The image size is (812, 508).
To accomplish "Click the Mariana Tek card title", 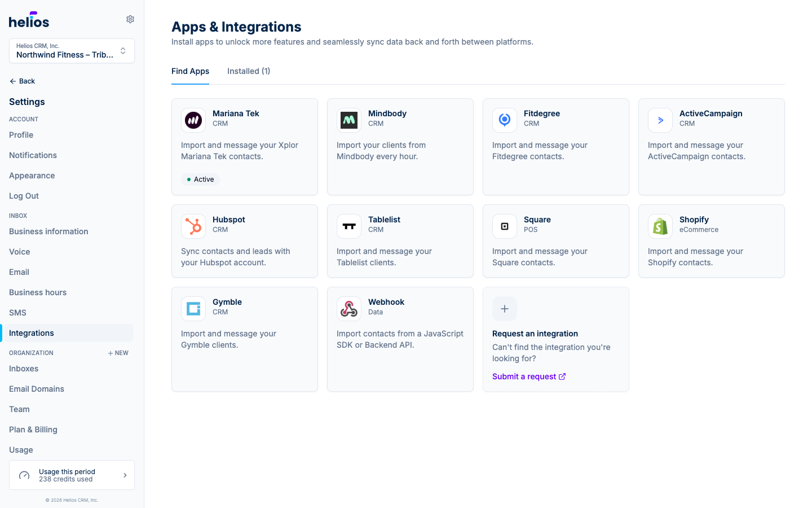I will (236, 113).
